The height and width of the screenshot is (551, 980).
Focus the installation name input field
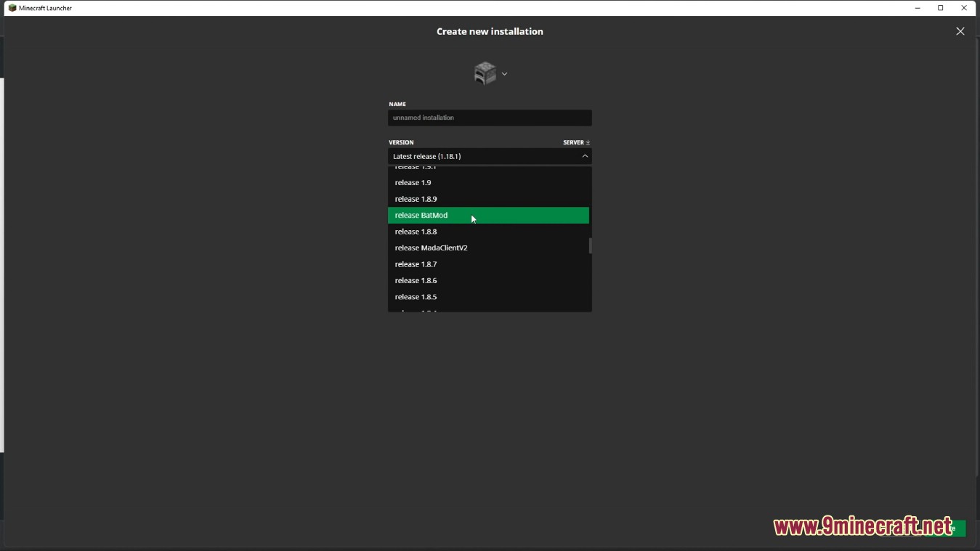(x=490, y=118)
